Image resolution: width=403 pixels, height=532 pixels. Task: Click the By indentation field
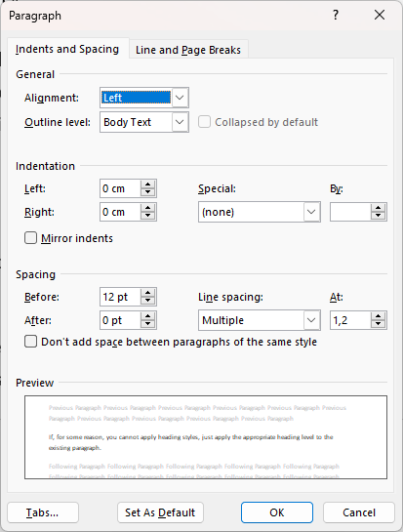point(350,212)
